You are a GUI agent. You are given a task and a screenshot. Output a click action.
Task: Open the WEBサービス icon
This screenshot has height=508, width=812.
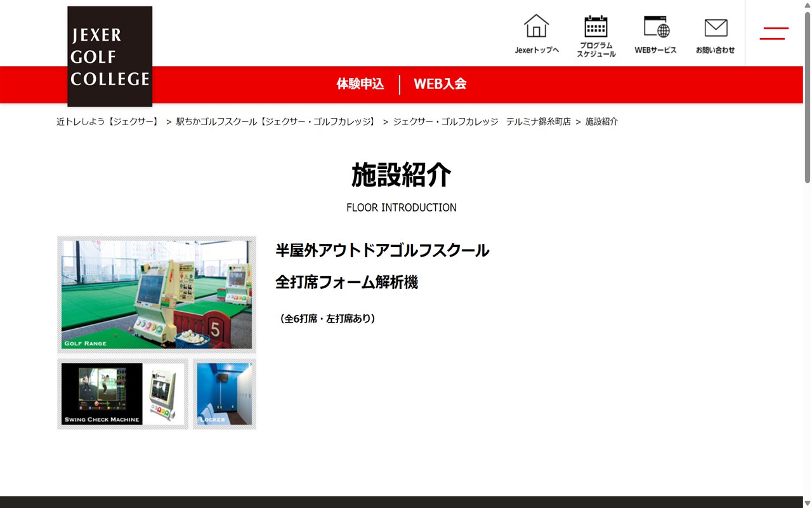(655, 34)
